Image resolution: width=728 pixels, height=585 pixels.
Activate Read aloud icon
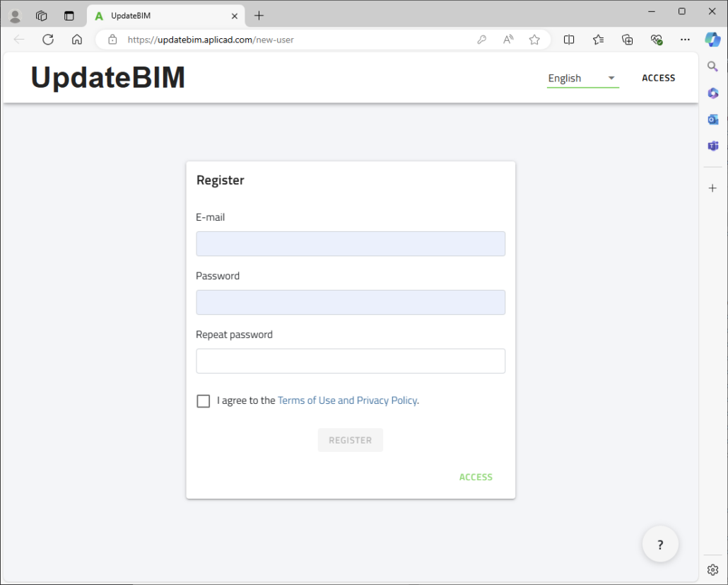(x=508, y=40)
